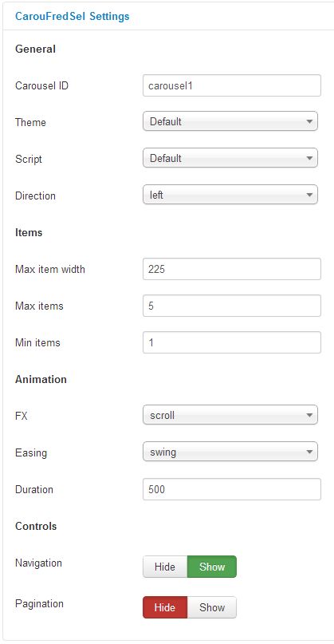
Task: Click the FX dropdown arrow icon
Action: (309, 416)
